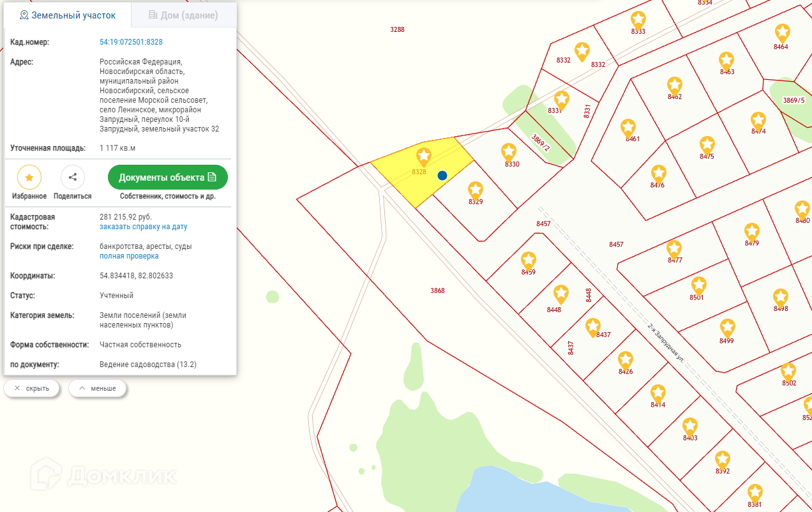Hide the info panel with скрыть button
Image resolution: width=812 pixels, height=512 pixels.
pyautogui.click(x=32, y=388)
